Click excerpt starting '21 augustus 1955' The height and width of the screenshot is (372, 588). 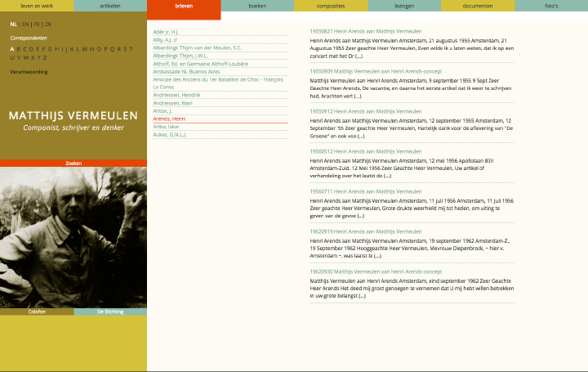pyautogui.click(x=412, y=48)
